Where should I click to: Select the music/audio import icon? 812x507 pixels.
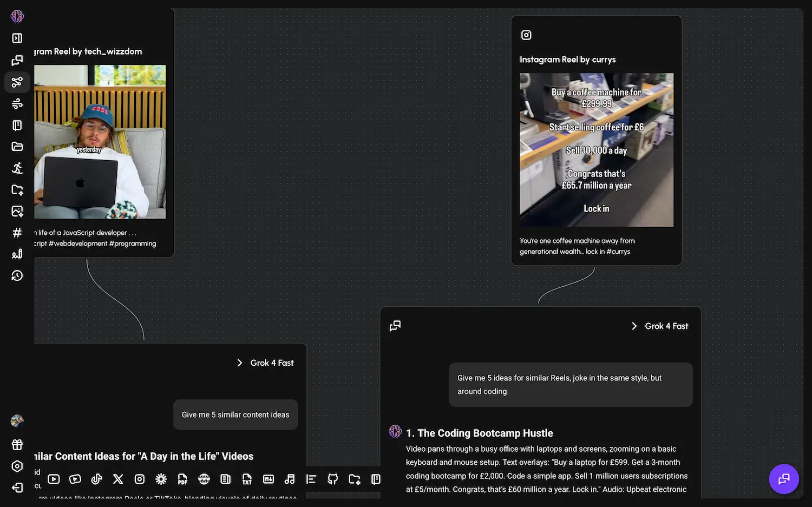coord(290,479)
